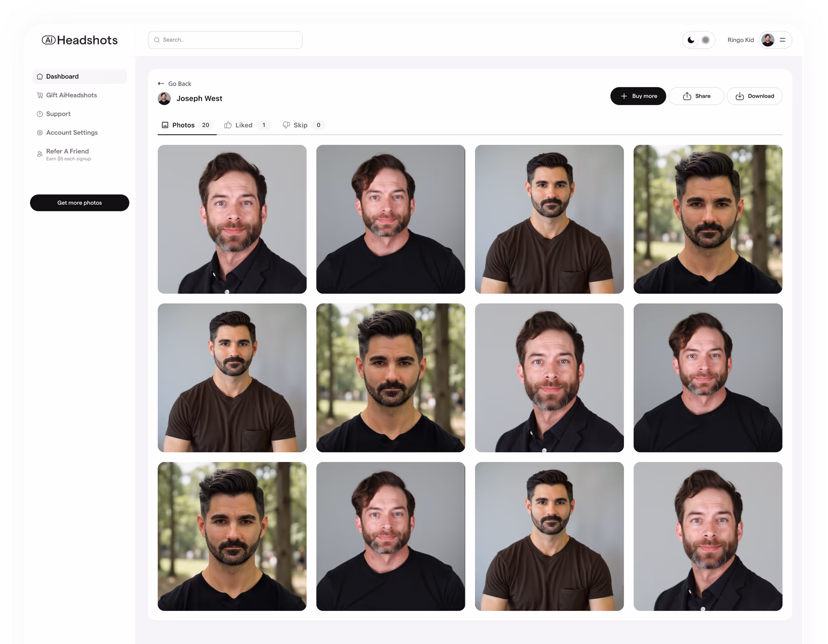Open the hamburger menu beside profile avatar

[783, 40]
